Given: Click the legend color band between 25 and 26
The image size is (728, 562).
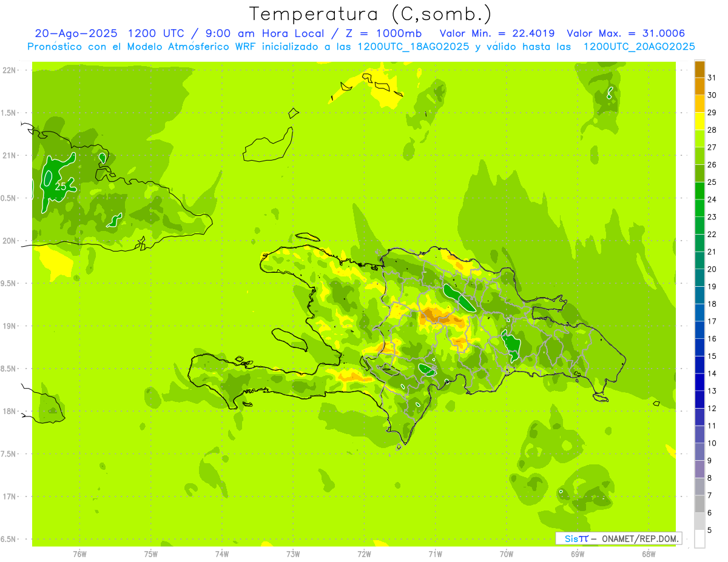Looking at the screenshot, I should [699, 173].
